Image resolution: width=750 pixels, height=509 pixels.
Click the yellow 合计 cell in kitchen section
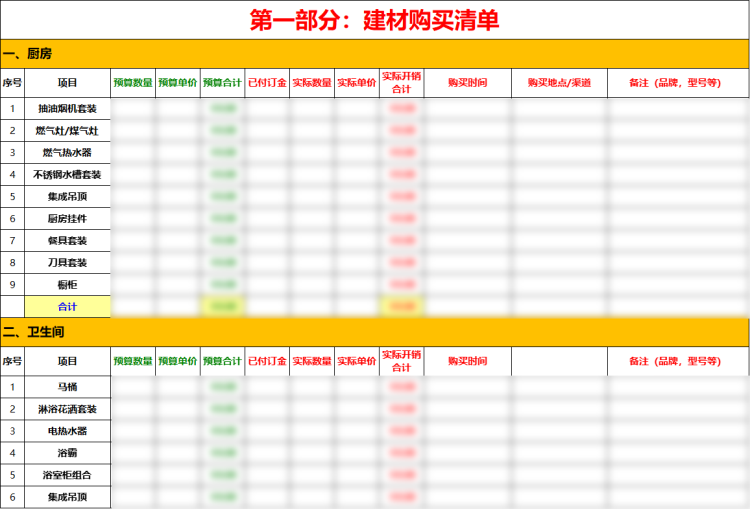67,306
